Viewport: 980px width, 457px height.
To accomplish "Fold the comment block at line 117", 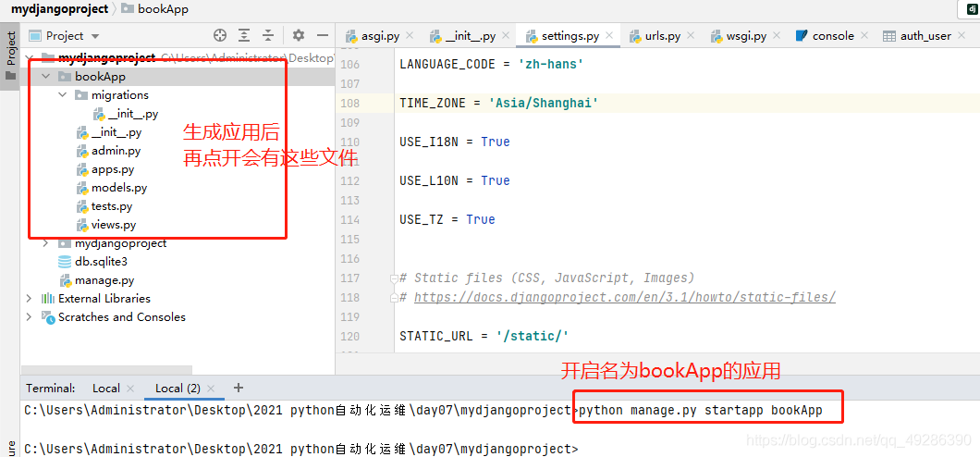I will coord(394,278).
